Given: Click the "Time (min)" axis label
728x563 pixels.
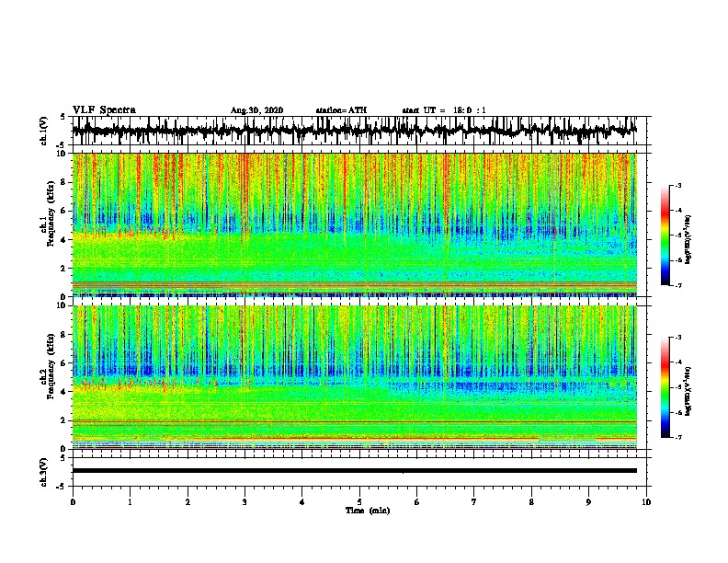Looking at the screenshot, I should tap(368, 511).
